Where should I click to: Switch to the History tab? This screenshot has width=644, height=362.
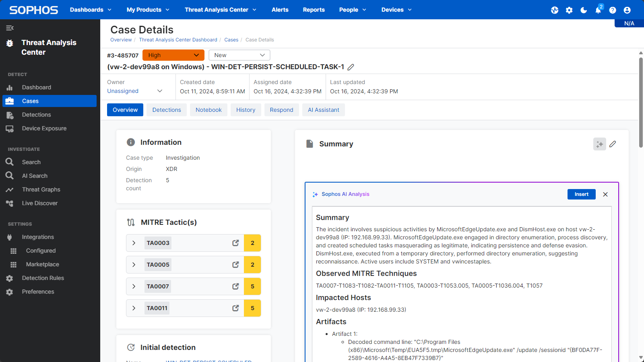[x=246, y=110]
